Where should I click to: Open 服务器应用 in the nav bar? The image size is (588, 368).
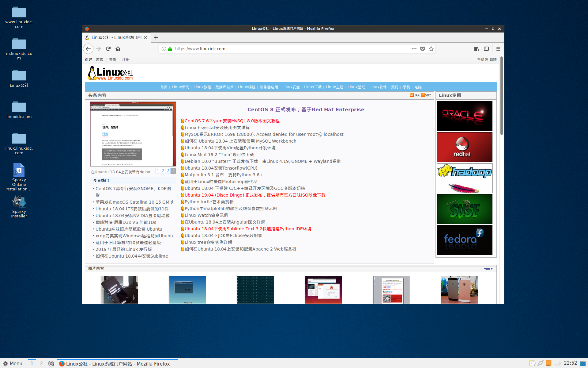tap(269, 87)
